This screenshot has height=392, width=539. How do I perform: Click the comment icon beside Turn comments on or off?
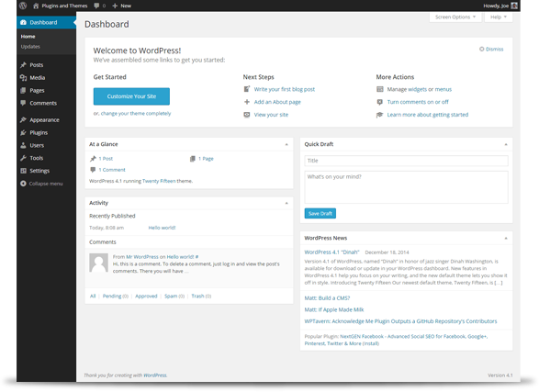(x=380, y=102)
